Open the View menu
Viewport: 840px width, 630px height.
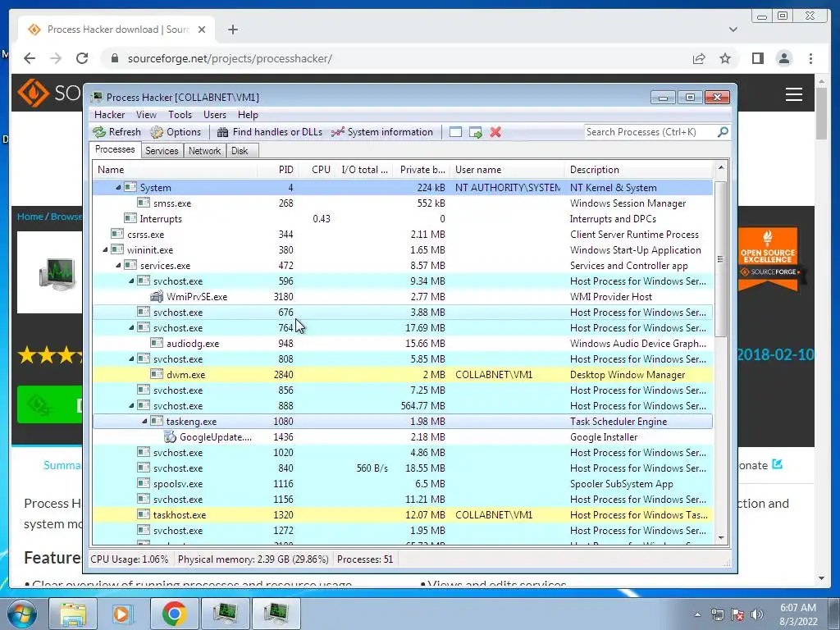click(x=146, y=115)
